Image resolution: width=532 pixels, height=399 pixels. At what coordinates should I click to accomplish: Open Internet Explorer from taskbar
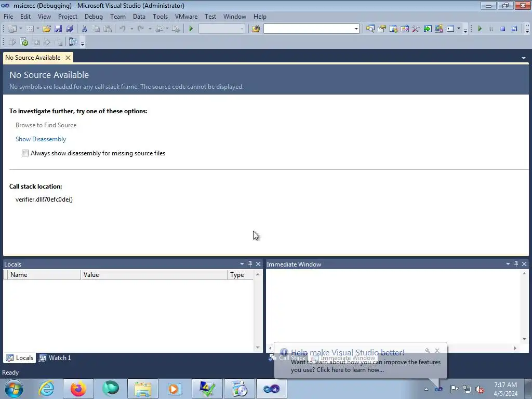point(46,389)
